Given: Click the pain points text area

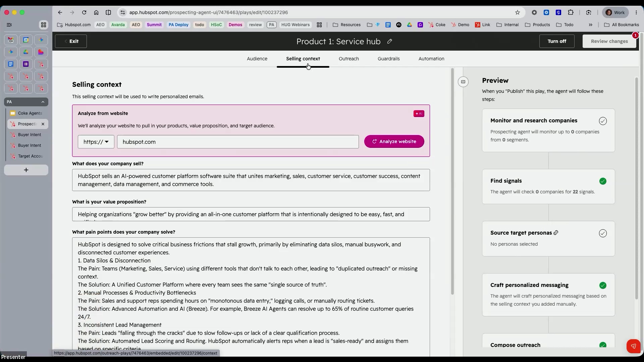Looking at the screenshot, I should click(x=251, y=297).
